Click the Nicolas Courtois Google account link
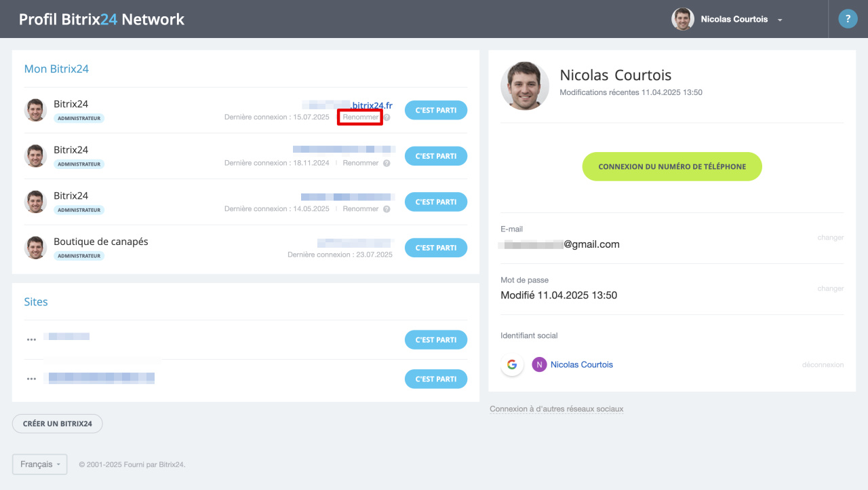868x490 pixels. [x=582, y=364]
